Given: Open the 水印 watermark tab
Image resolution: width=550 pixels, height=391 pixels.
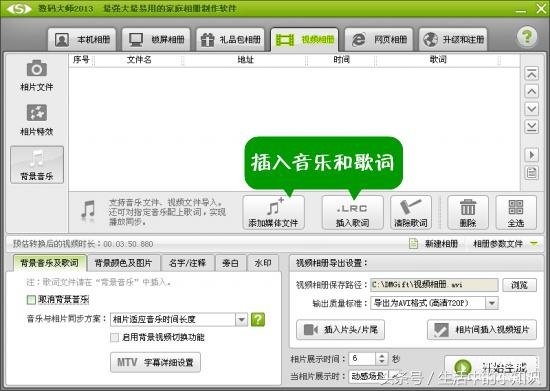Looking at the screenshot, I should pos(263,263).
